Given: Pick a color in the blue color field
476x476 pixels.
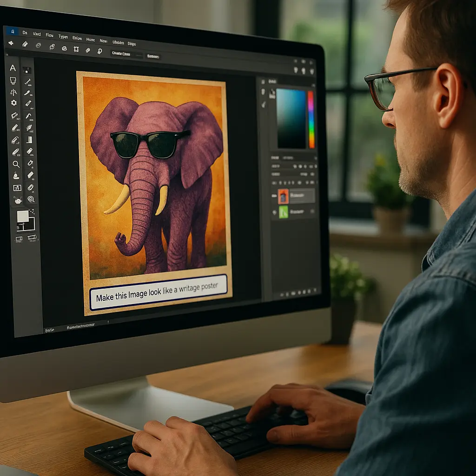Looking at the screenshot, I should 291,119.
